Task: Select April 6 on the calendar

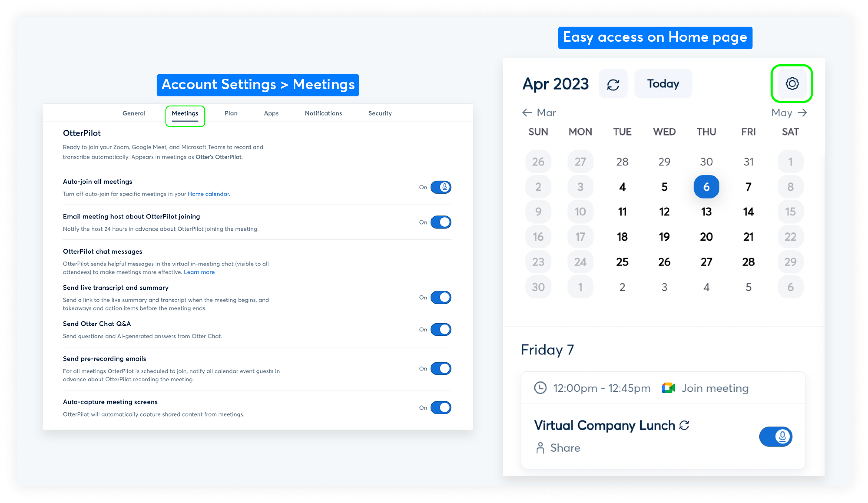Action: (706, 187)
